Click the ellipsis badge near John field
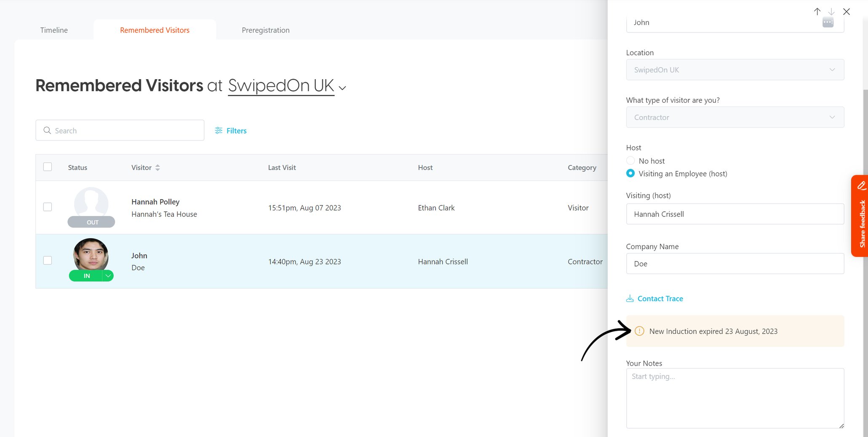The image size is (868, 437). click(x=828, y=22)
